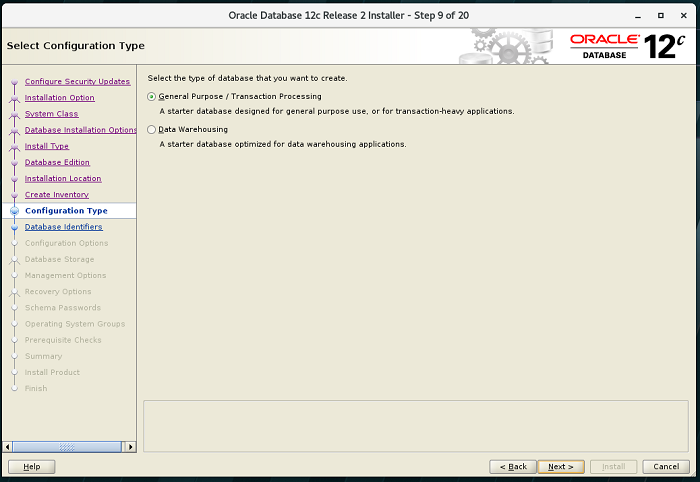Click the Configuration Type current step
This screenshot has width=700, height=482.
point(66,211)
